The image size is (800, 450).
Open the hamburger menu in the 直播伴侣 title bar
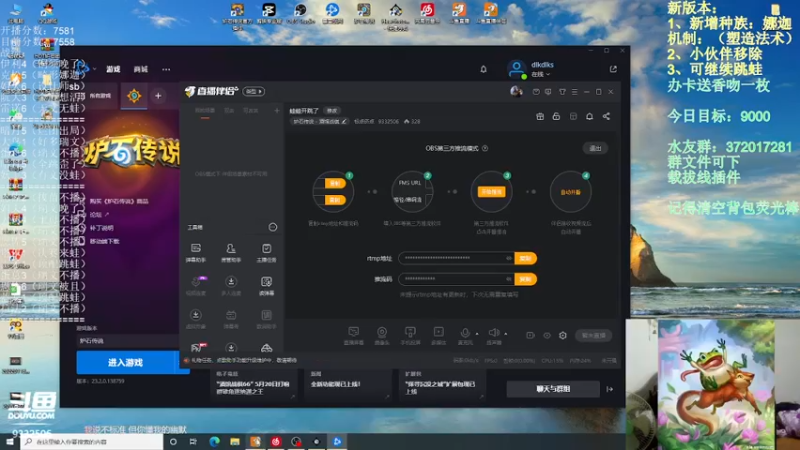[x=574, y=92]
